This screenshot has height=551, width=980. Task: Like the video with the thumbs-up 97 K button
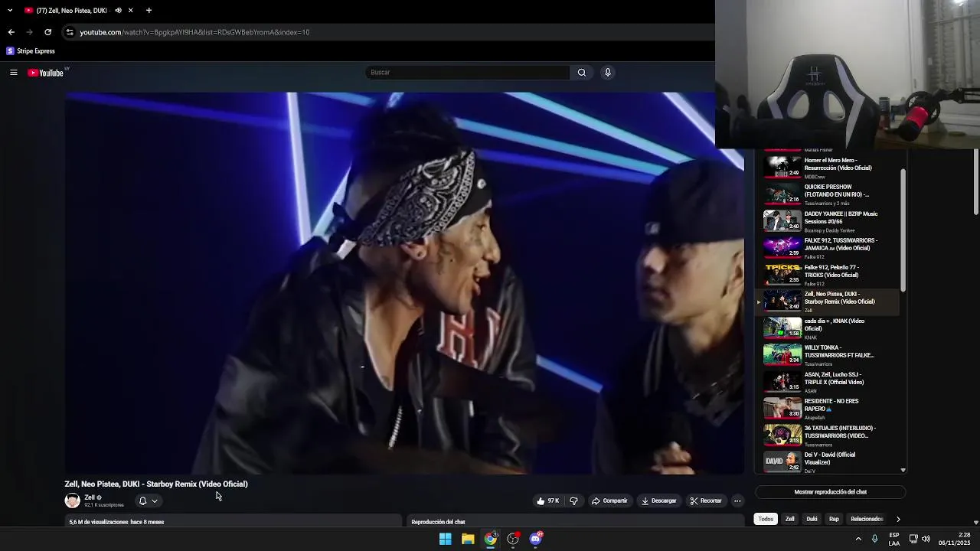[548, 501]
